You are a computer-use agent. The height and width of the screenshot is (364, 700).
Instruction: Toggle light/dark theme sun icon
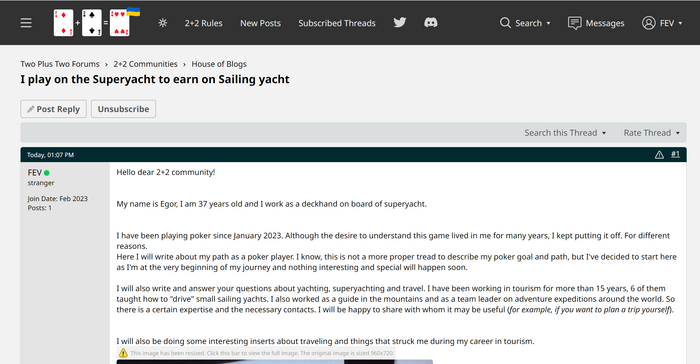162,23
